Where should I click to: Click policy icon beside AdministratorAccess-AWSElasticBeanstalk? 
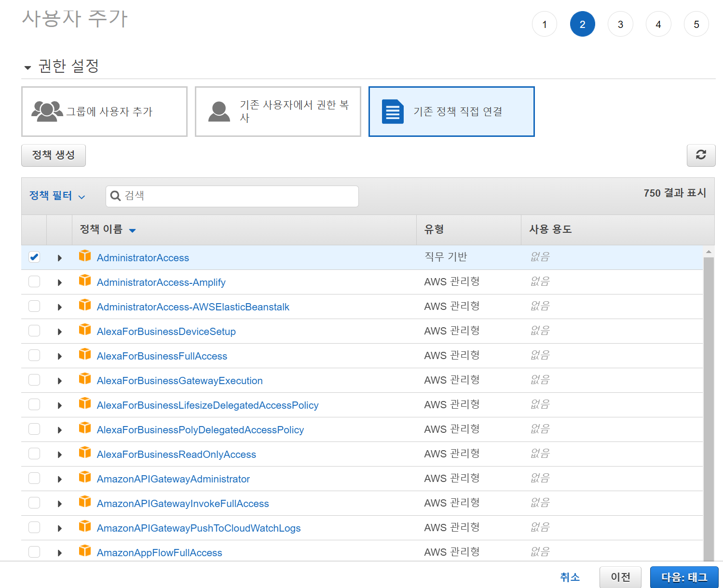(85, 305)
